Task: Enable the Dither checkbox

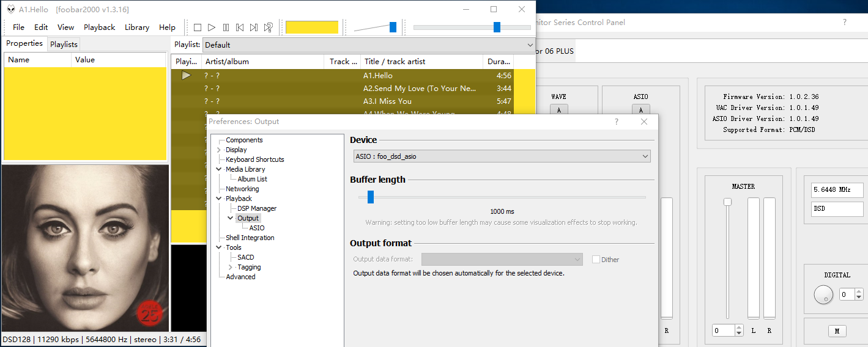Action: 596,260
